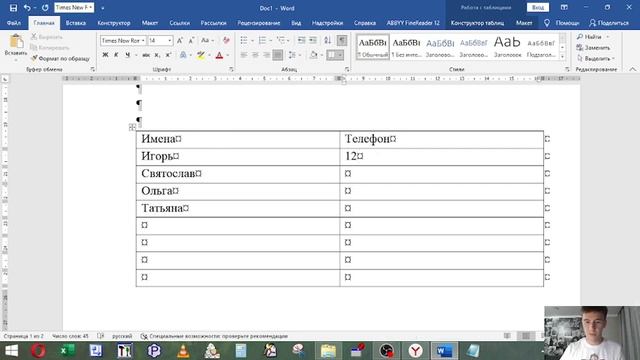Open the ABBYY FineReader 12 tab
This screenshot has height=360, width=640.
pos(413,23)
